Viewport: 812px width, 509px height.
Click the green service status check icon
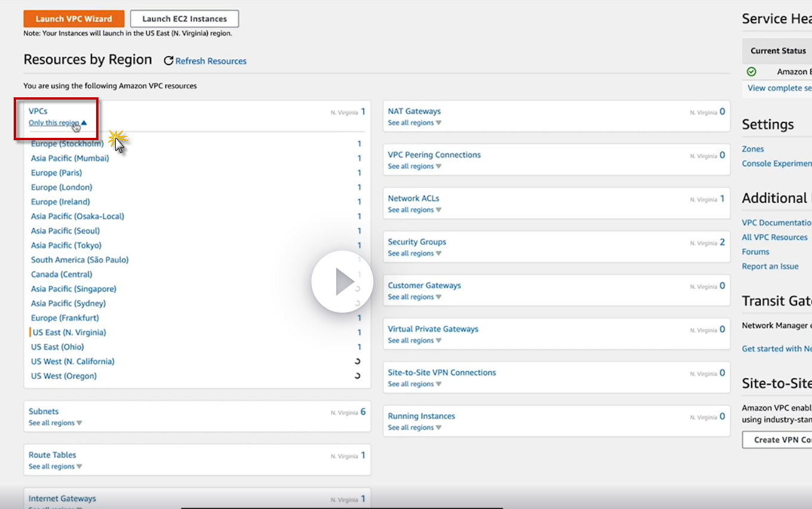[752, 72]
